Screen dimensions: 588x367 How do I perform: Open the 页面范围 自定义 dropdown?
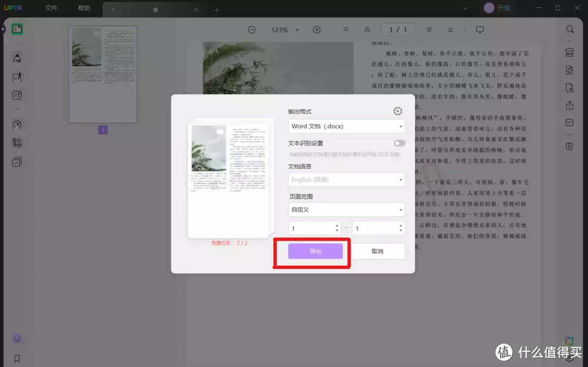pos(346,210)
